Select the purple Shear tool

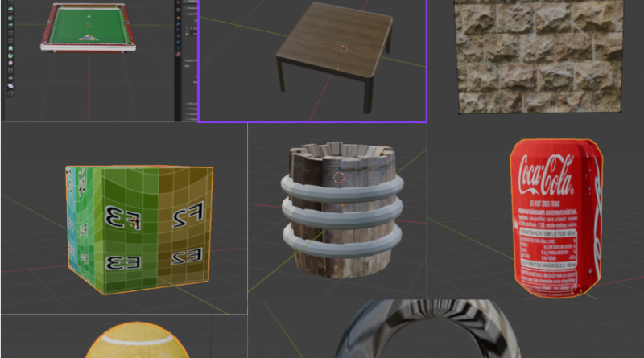[x=10, y=85]
